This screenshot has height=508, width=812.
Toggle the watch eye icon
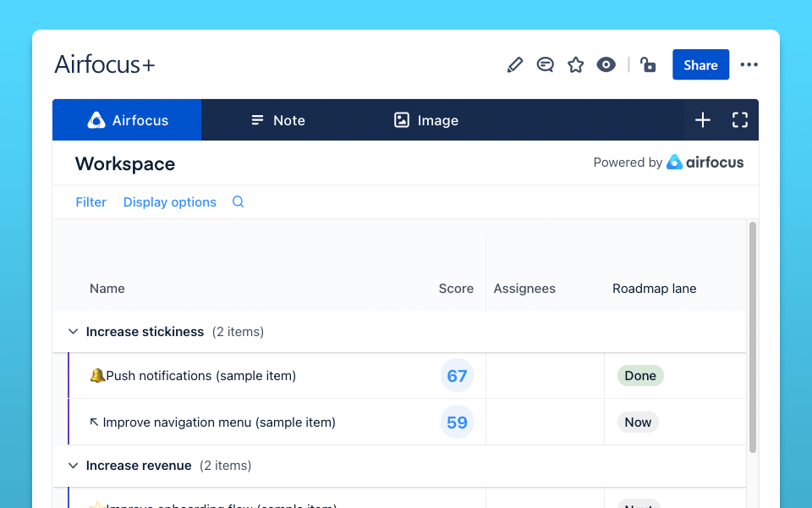pos(606,65)
